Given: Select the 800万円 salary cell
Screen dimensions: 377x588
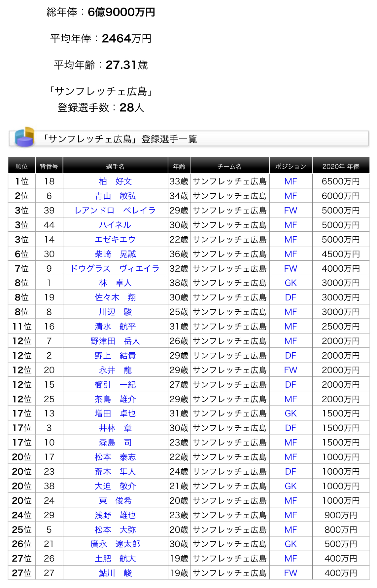Looking at the screenshot, I should [341, 530].
